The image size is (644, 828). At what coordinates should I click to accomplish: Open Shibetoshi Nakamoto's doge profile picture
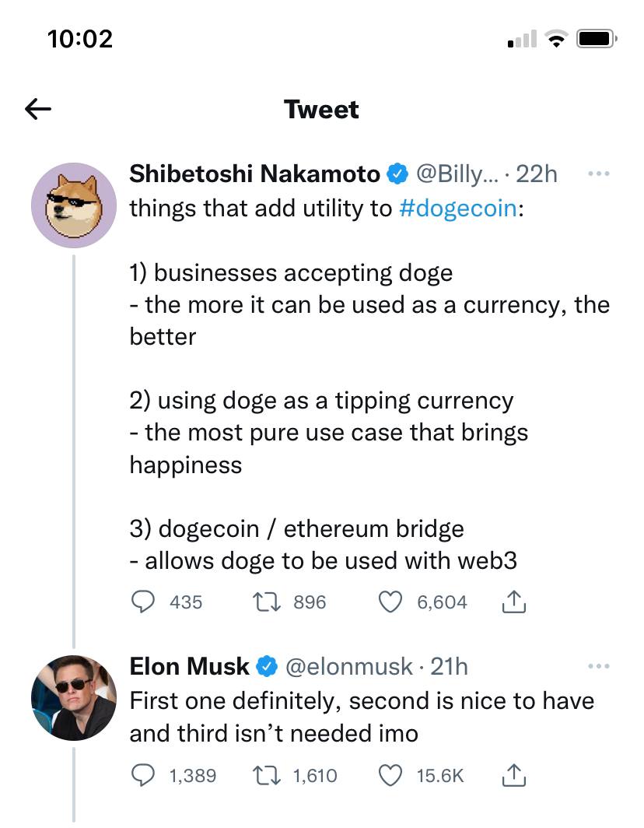coord(74,205)
